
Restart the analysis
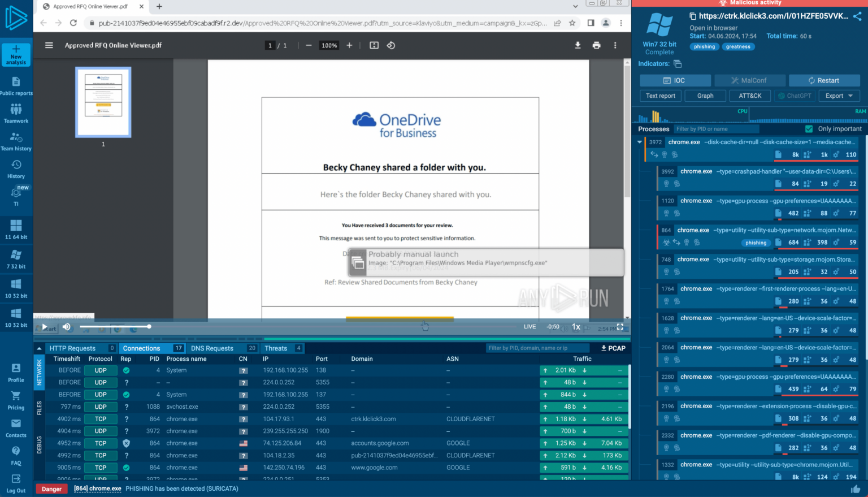pos(824,80)
